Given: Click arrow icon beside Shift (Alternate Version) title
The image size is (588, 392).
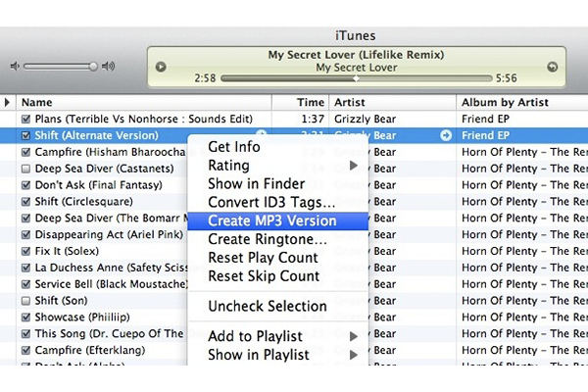Looking at the screenshot, I should pyautogui.click(x=261, y=135).
